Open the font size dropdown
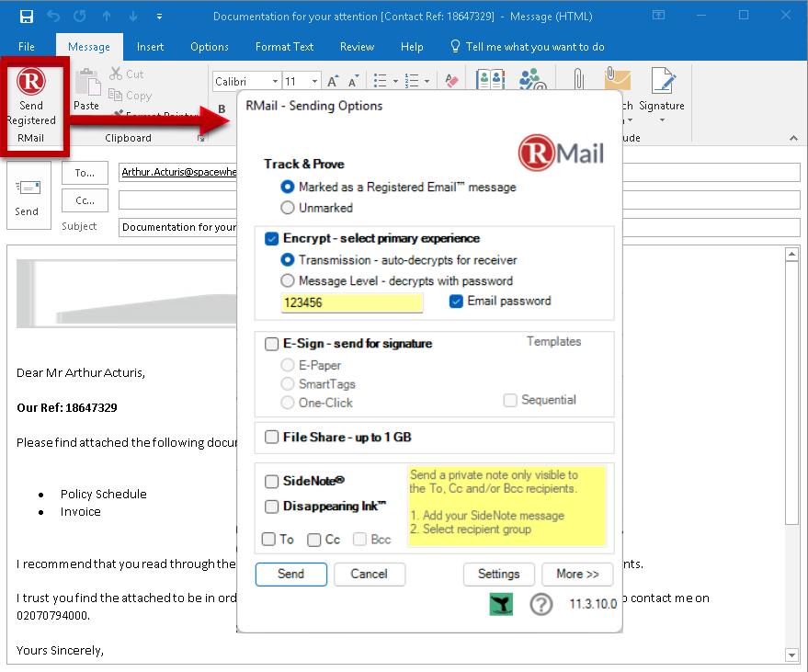Screen dimensions: 808x672 316,81
